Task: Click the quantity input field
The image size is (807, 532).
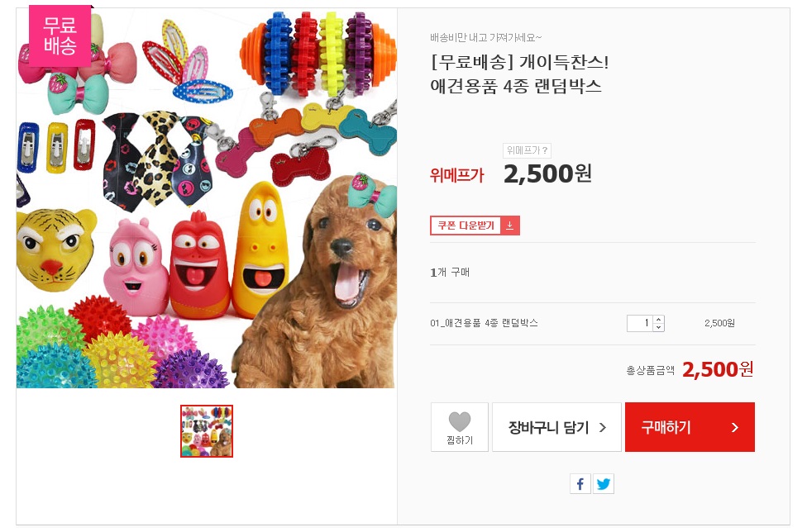Action: pyautogui.click(x=639, y=323)
